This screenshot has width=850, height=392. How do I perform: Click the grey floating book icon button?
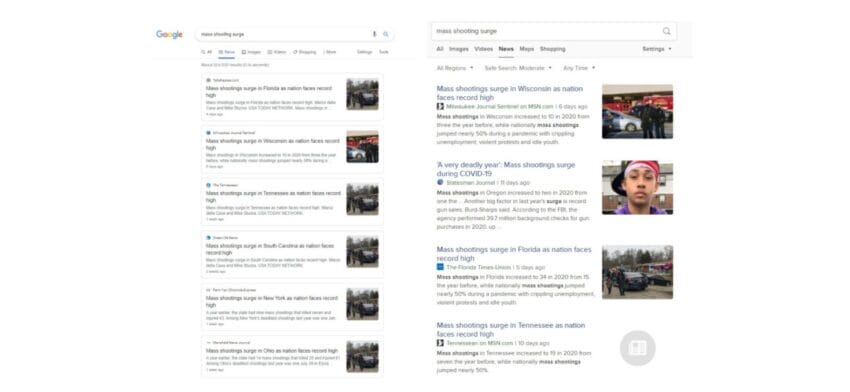click(x=638, y=348)
